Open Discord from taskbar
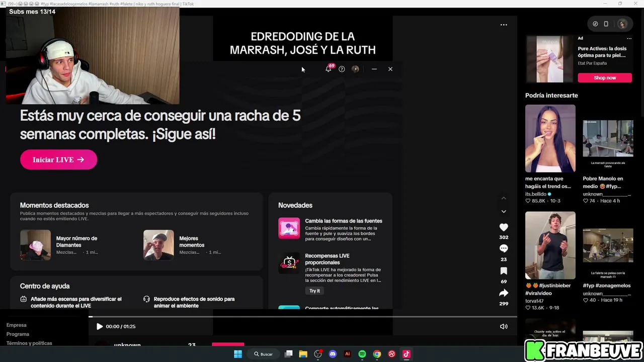Image resolution: width=644 pixels, height=362 pixels. [333, 354]
